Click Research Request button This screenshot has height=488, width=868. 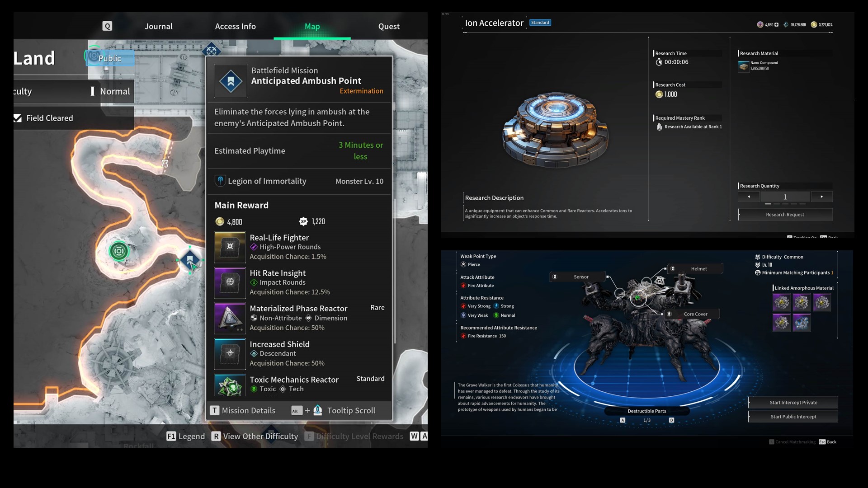pyautogui.click(x=784, y=214)
